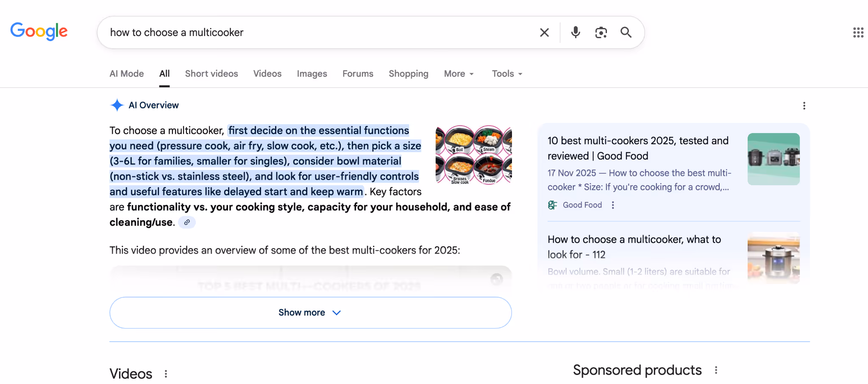
Task: Open the three-dot menu beside Videos heading
Action: [166, 374]
